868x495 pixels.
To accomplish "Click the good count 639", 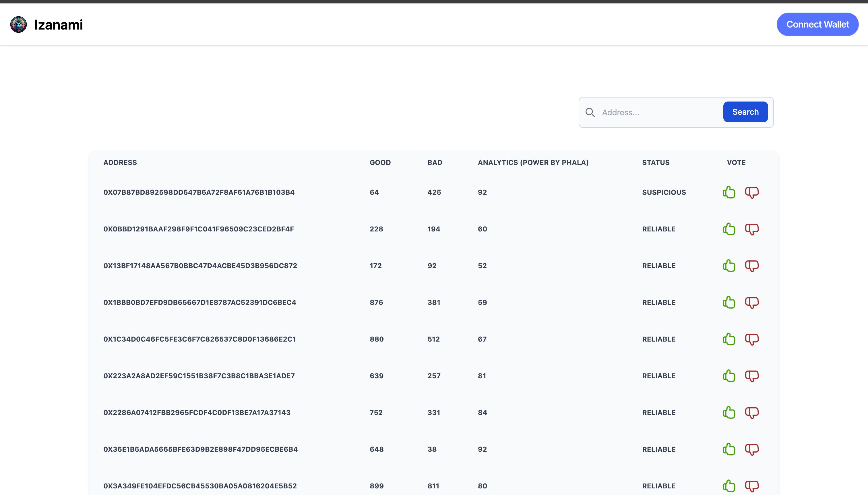I will coord(377,376).
